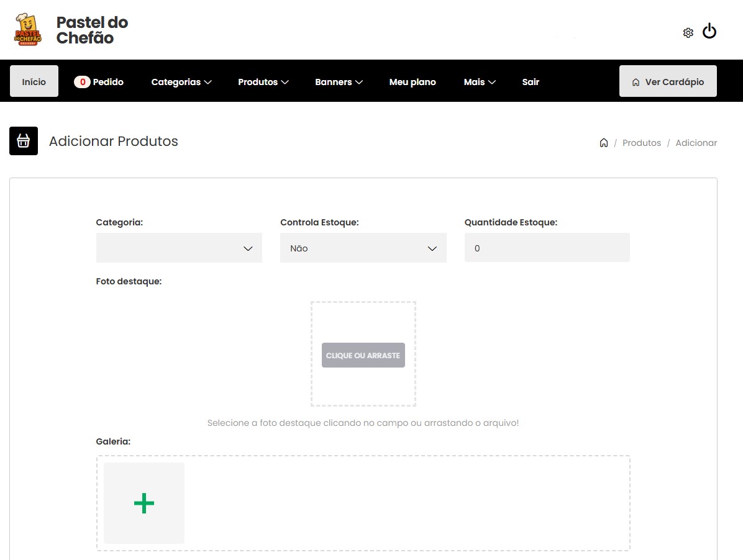Open the Produtos breadcrumb link

pyautogui.click(x=641, y=142)
